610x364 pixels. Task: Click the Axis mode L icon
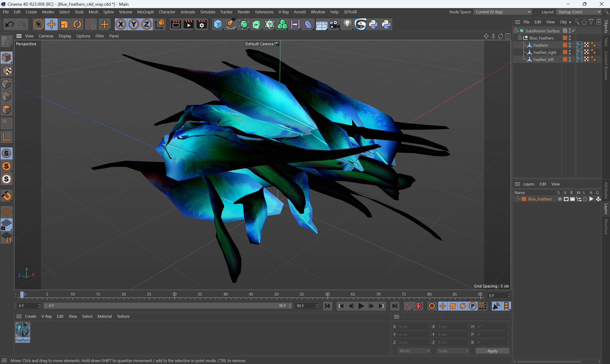[7, 137]
